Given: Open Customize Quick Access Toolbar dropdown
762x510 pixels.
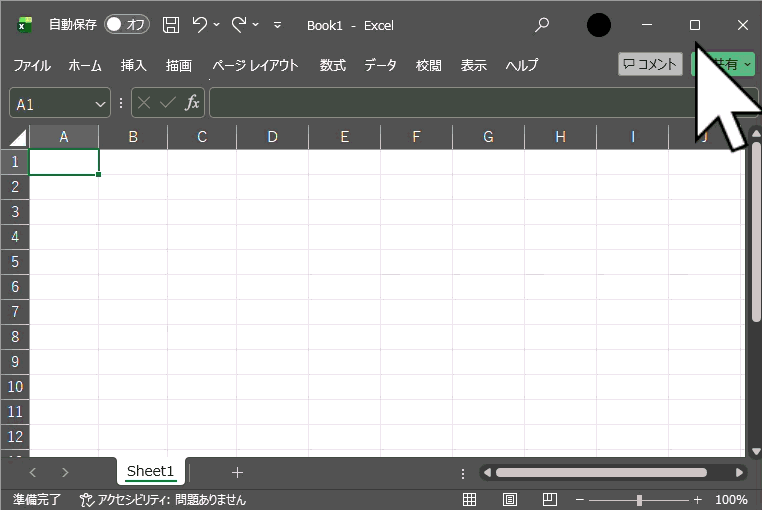Looking at the screenshot, I should [277, 25].
